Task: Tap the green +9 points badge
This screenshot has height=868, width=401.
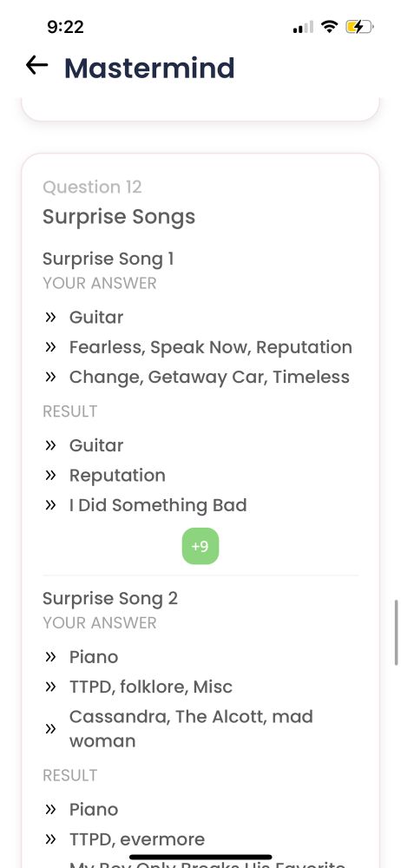Action: point(200,546)
